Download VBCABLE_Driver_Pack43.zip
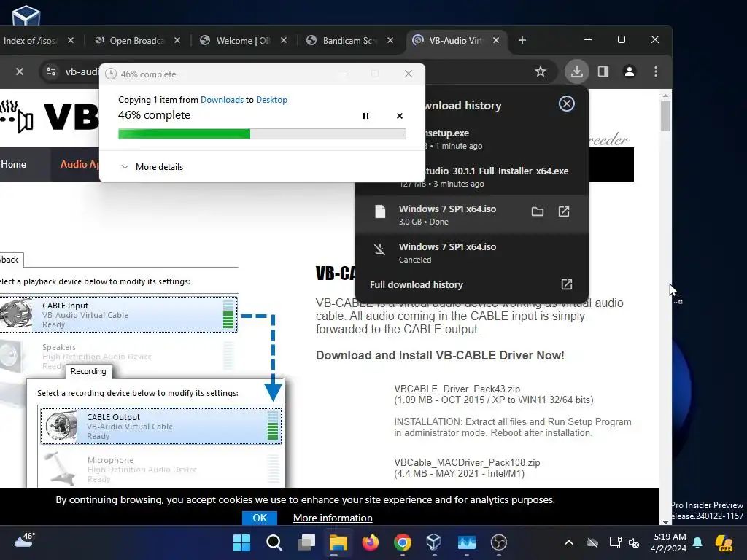Screen dimensions: 747x560 [x=457, y=389]
